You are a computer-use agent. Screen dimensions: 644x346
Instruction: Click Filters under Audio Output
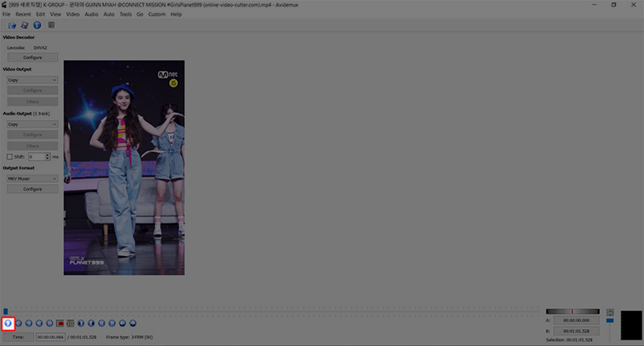click(x=32, y=146)
